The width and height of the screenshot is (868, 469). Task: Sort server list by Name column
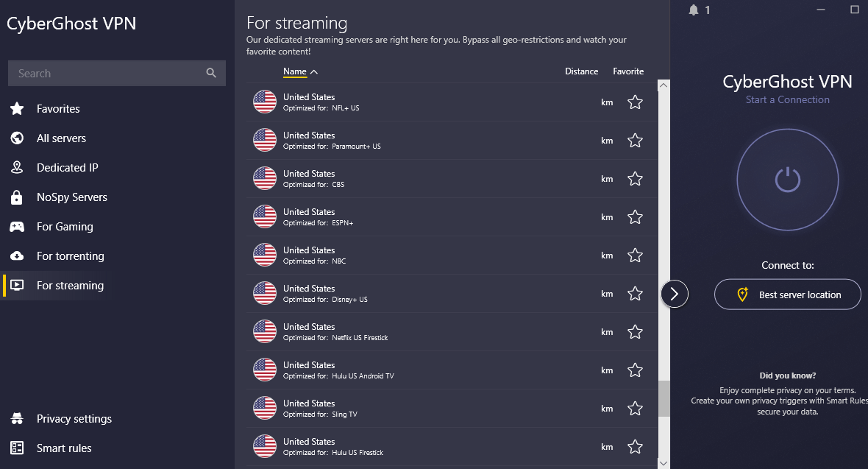(x=295, y=71)
